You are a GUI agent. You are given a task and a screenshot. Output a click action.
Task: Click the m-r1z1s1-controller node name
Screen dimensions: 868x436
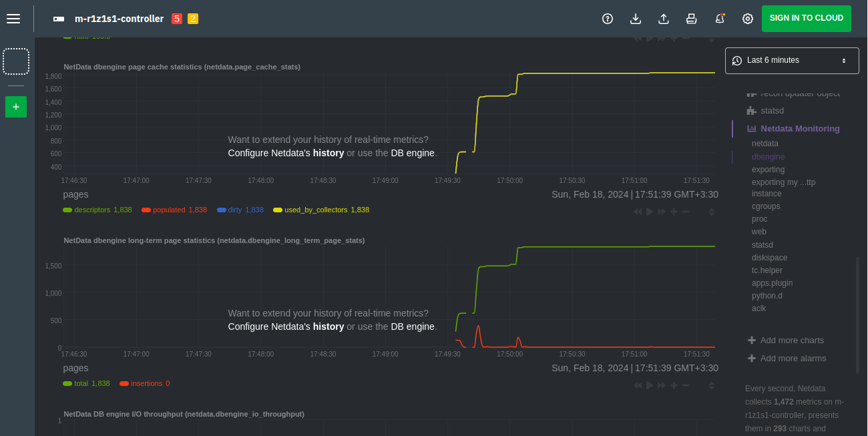119,19
